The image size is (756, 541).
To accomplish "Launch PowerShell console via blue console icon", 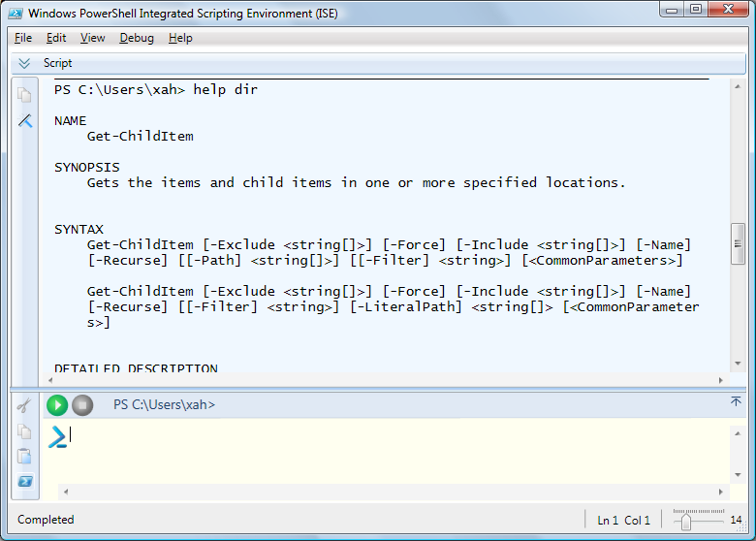I will pyautogui.click(x=25, y=481).
